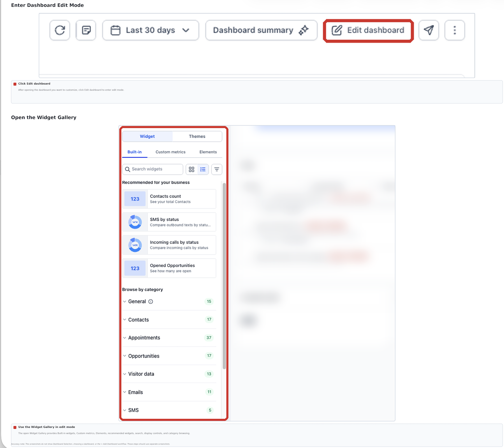Click the Search widgets field
The height and width of the screenshot is (448, 504).
pos(153,169)
